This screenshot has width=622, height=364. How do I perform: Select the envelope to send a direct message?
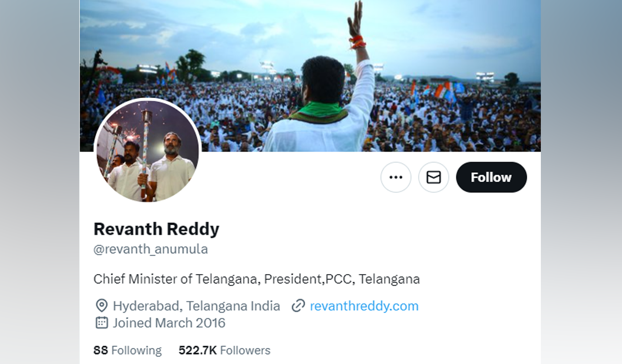433,177
